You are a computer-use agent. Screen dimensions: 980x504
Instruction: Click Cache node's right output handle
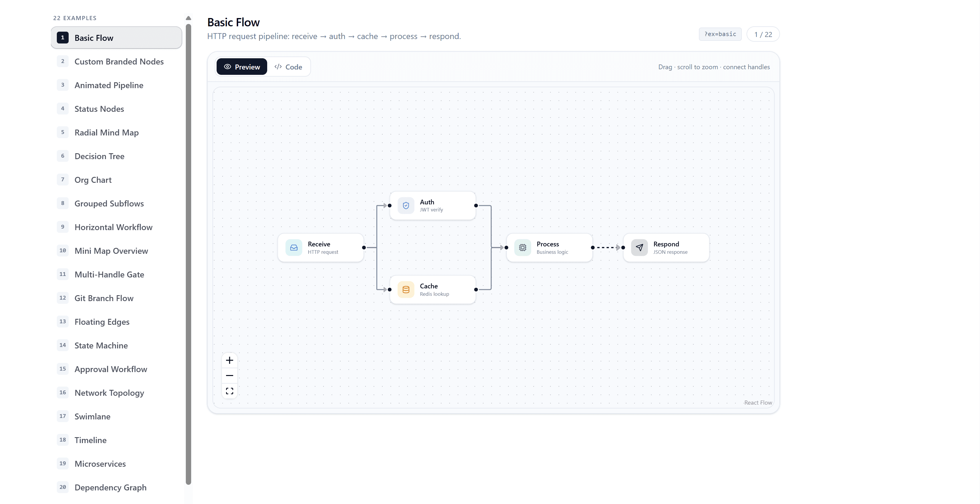click(476, 290)
